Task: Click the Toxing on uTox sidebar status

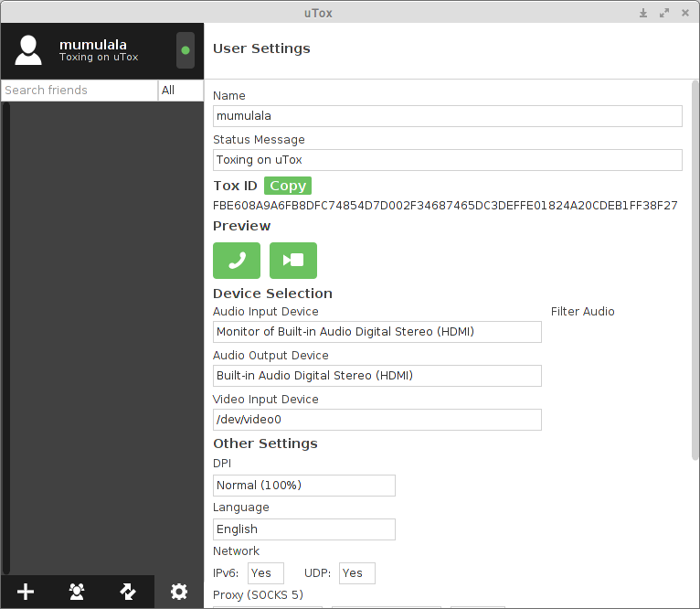Action: [99, 58]
